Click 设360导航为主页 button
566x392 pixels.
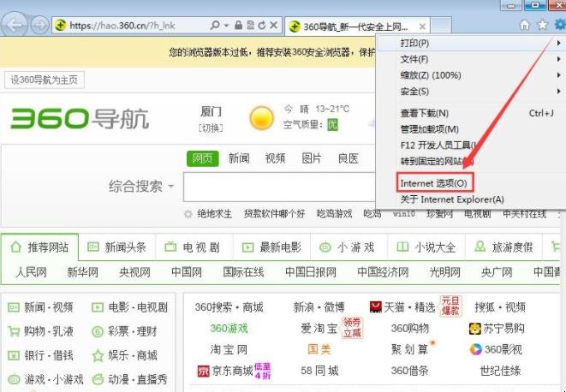click(44, 80)
